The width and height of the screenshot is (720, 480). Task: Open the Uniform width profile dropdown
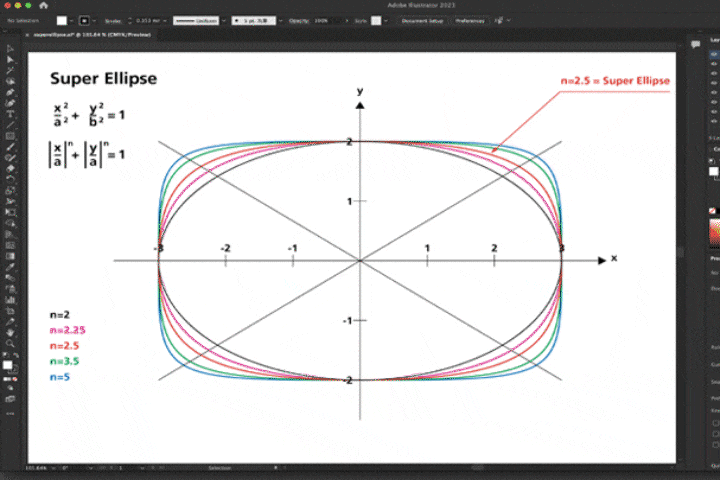pyautogui.click(x=224, y=21)
